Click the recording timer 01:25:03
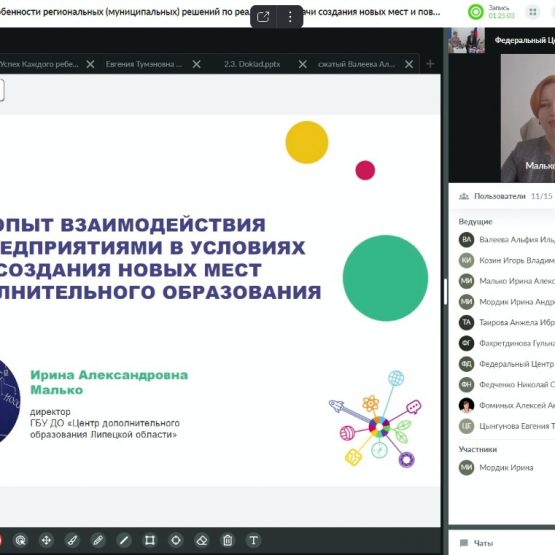555x555 pixels. tap(502, 16)
